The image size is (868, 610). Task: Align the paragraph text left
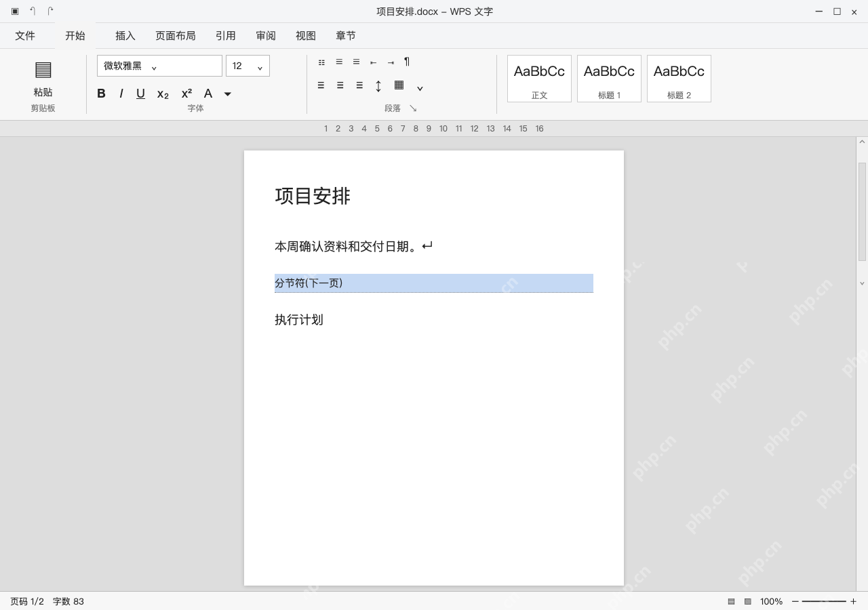click(321, 85)
